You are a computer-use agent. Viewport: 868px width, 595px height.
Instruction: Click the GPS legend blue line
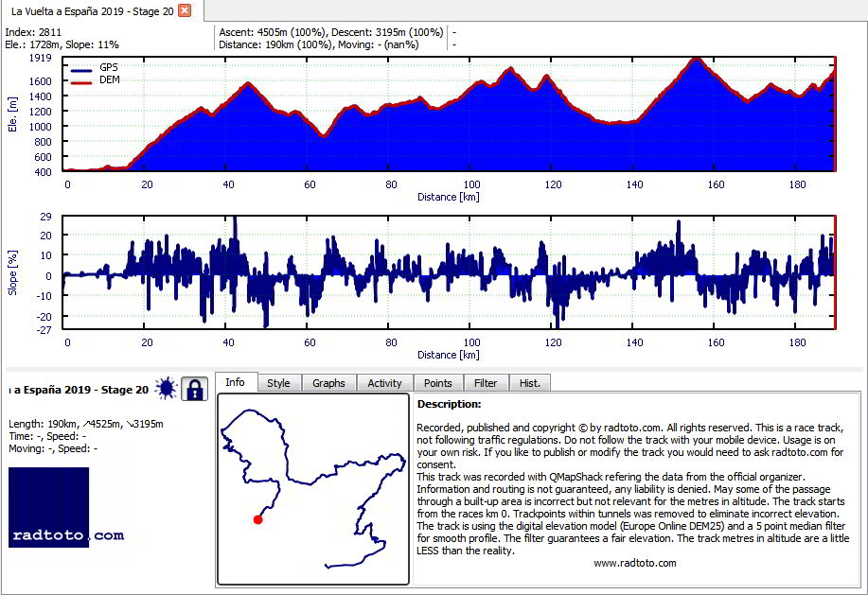click(81, 70)
